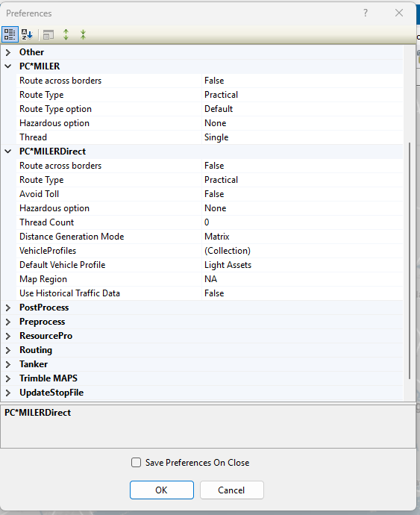Expand the Trimble MAPS category

point(8,378)
